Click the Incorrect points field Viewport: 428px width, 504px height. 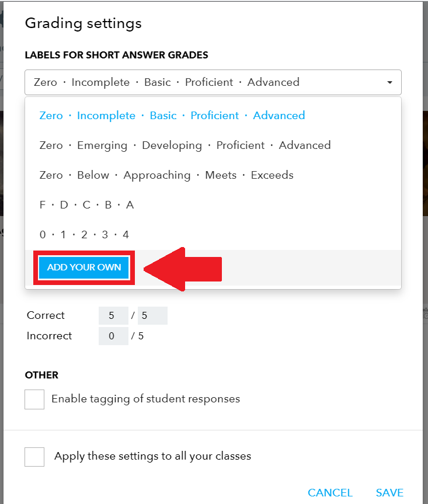(113, 336)
